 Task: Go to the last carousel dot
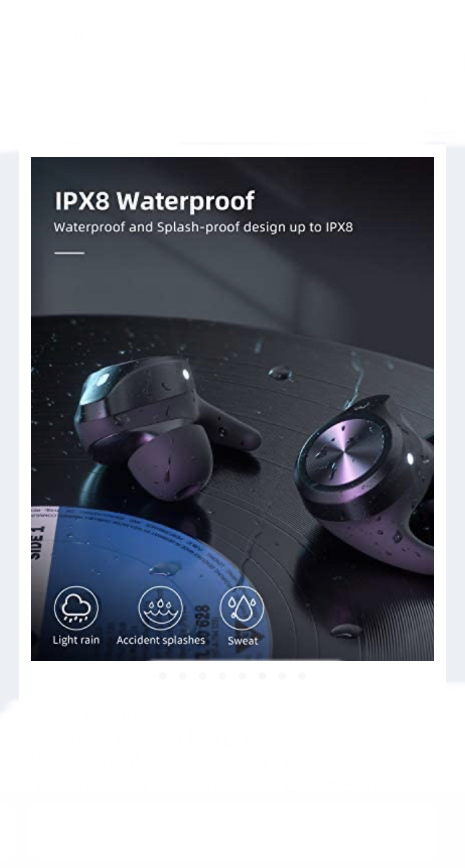[302, 676]
